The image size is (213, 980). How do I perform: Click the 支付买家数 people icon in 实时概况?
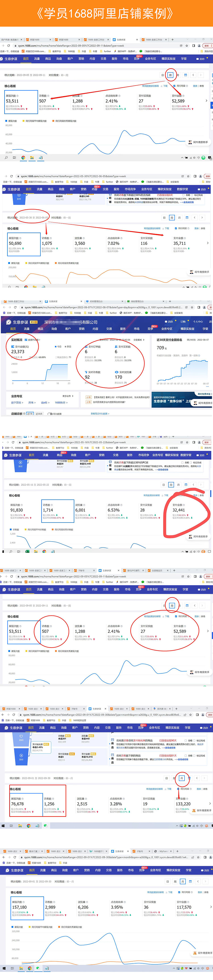click(x=116, y=347)
